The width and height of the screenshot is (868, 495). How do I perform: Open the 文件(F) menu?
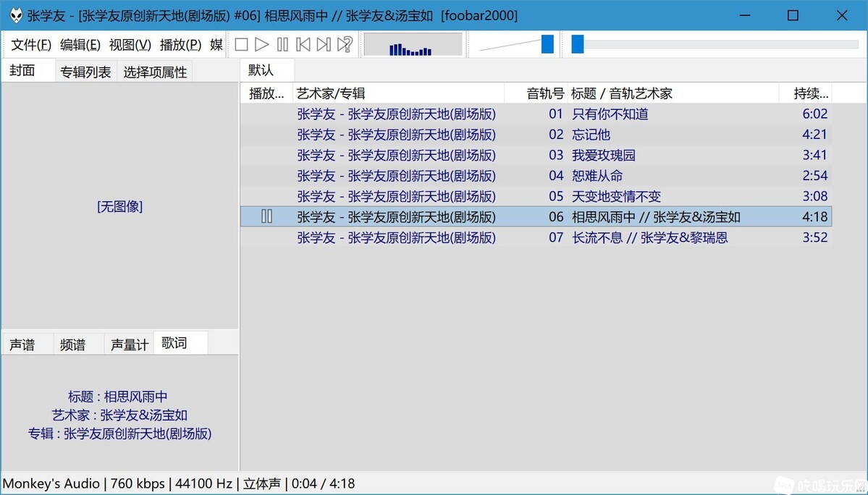pos(31,45)
